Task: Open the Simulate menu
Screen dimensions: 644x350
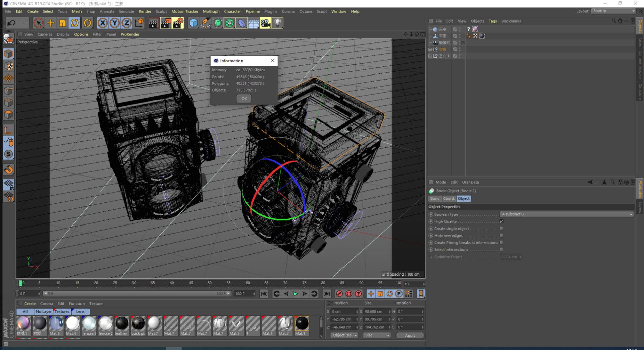Action: click(x=126, y=11)
